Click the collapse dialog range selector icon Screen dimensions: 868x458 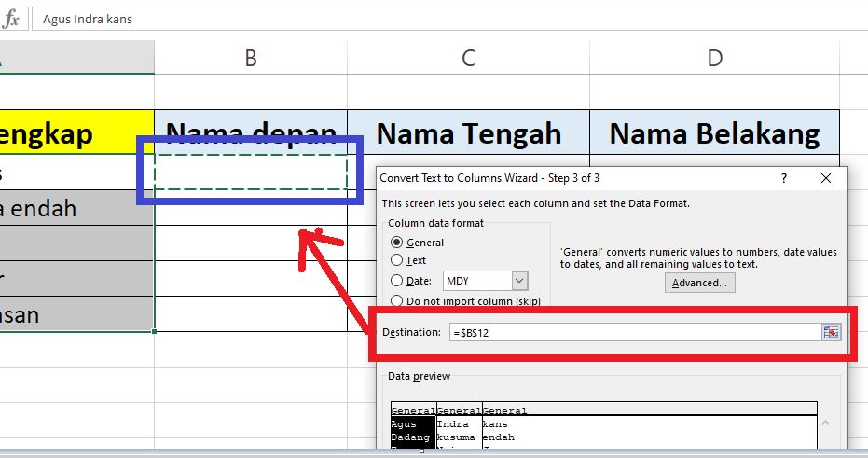pos(831,332)
